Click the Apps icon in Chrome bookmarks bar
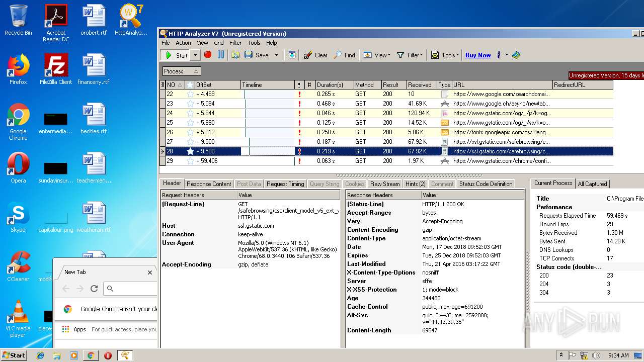The height and width of the screenshot is (362, 644). click(74, 329)
